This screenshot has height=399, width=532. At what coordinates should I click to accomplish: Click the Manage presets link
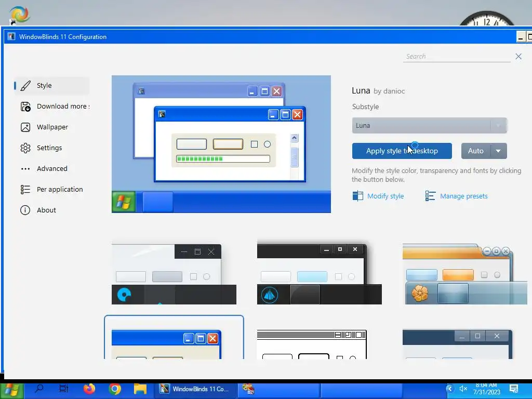tap(463, 196)
